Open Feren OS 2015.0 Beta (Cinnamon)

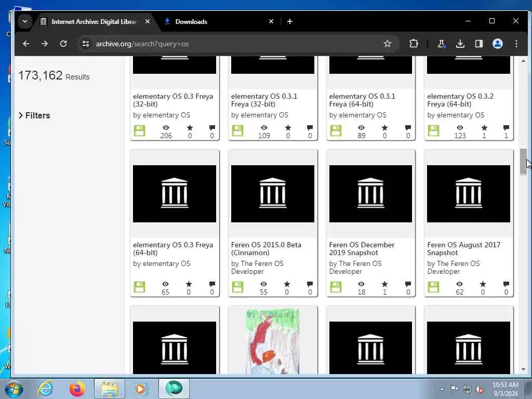pos(266,249)
